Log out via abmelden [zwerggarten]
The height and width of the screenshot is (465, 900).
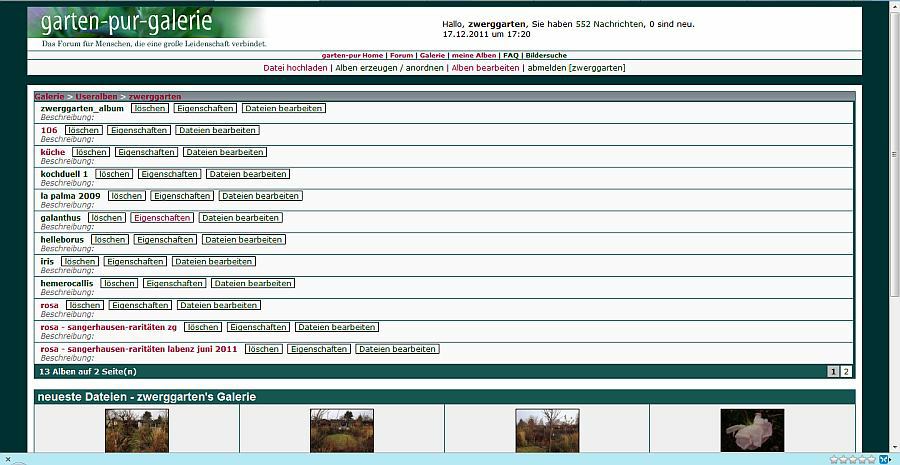click(x=576, y=68)
